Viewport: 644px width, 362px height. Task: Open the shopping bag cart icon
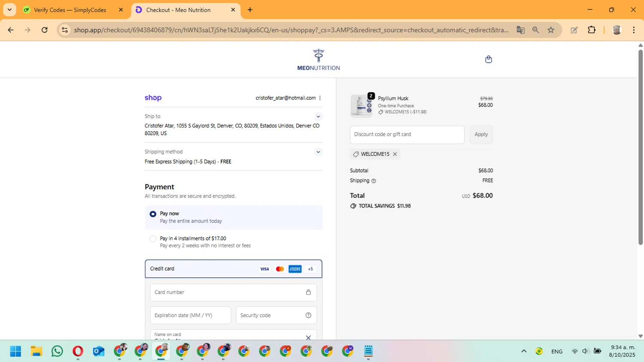coord(488,59)
